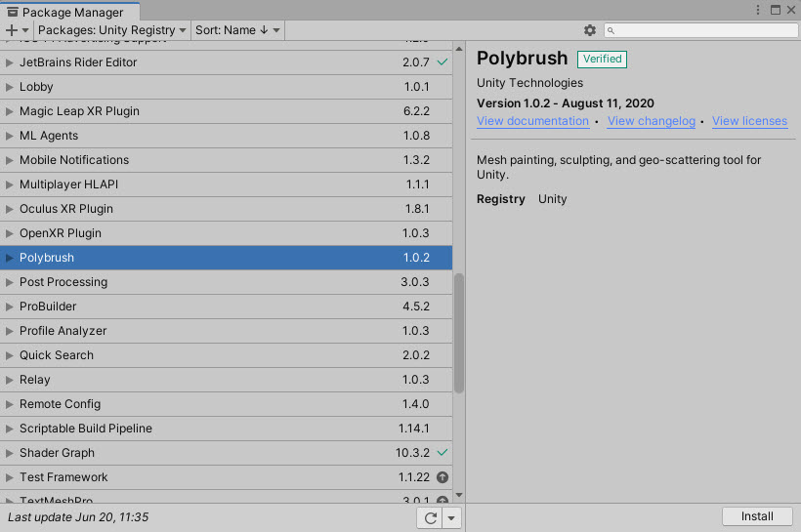Expand the JetBrains Rider Editor package row
Viewport: 801px width, 532px height.
(9, 62)
